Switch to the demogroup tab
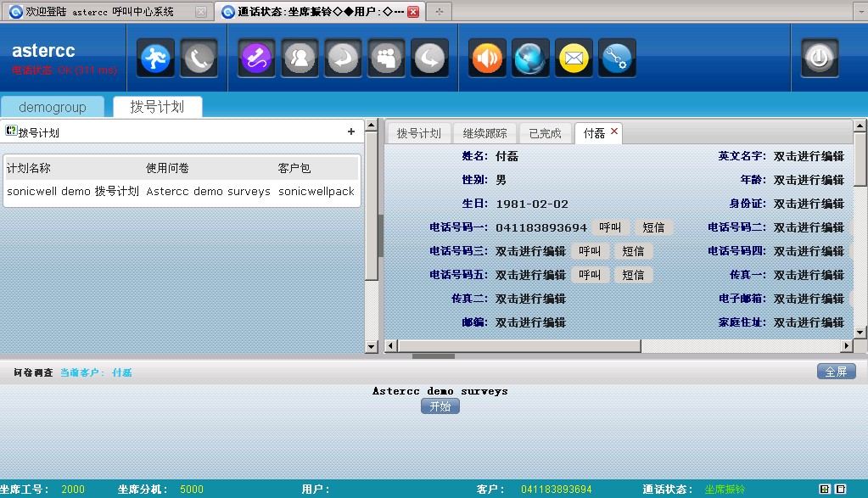 pos(53,107)
